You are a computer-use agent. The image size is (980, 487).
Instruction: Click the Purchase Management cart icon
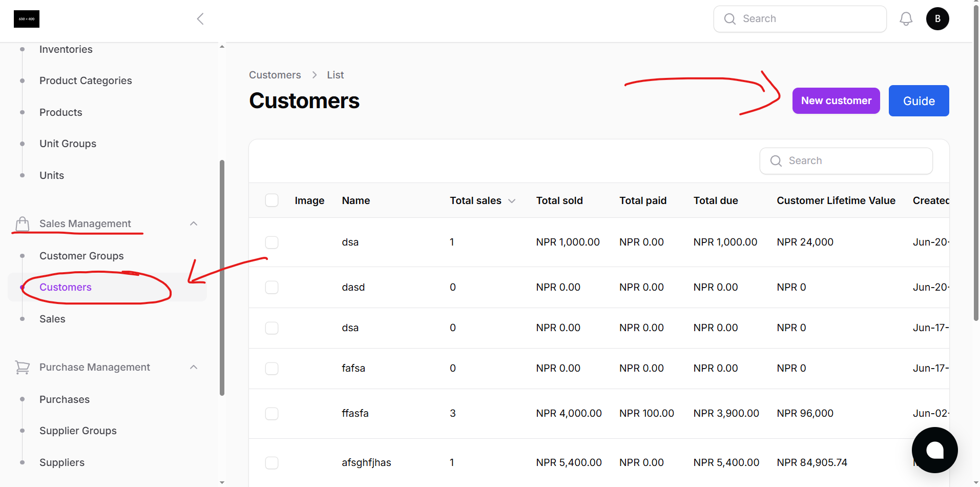22,367
